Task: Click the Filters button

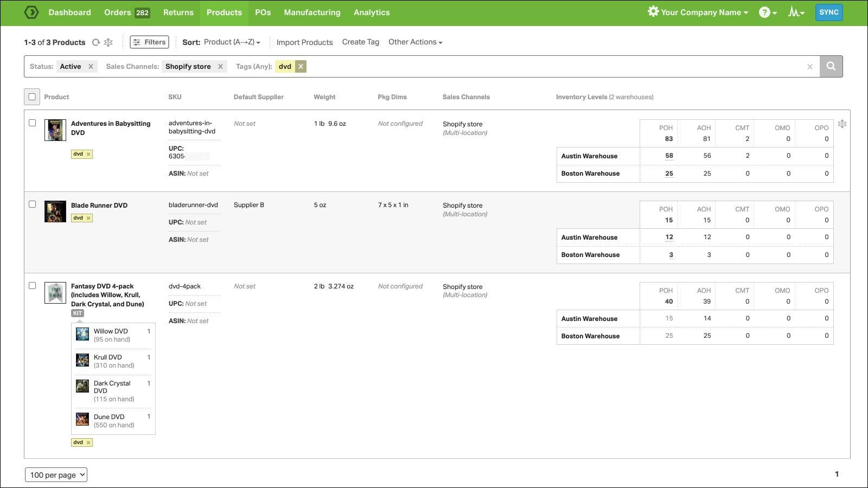Action: tap(149, 42)
